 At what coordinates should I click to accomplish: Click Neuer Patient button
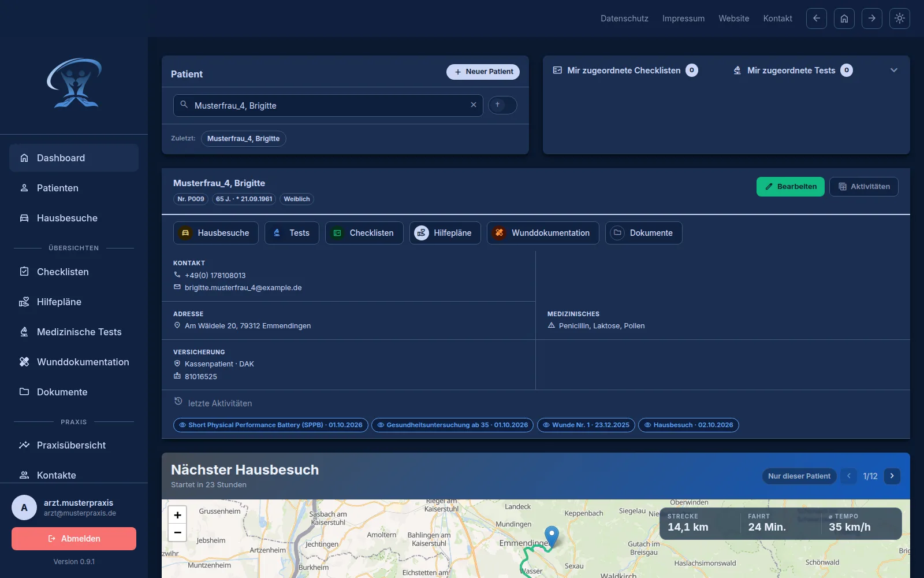(x=483, y=72)
